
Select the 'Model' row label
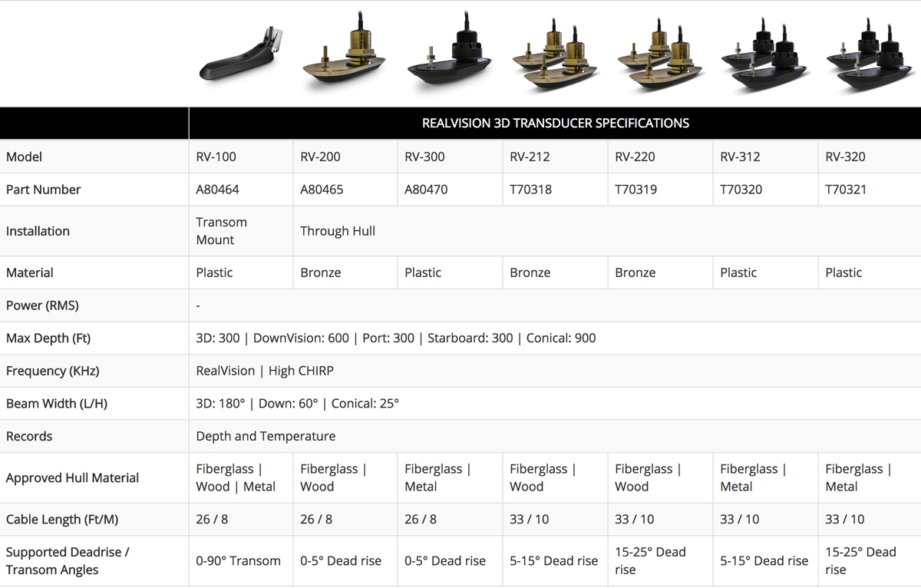click(24, 157)
